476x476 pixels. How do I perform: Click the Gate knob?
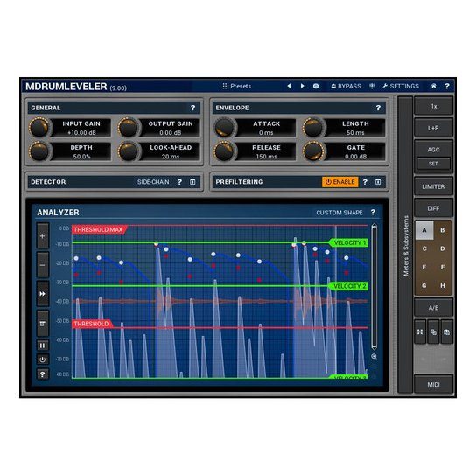click(x=313, y=151)
